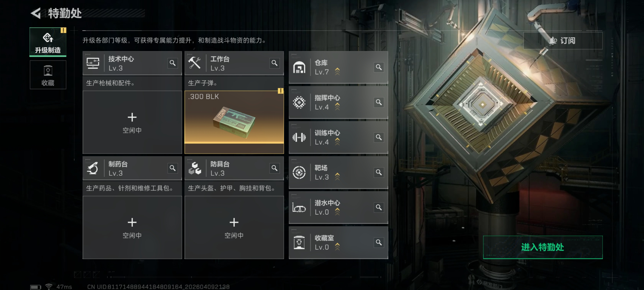Expand the 仓库 upgrade arrows
This screenshot has width=644, height=290.
(337, 72)
